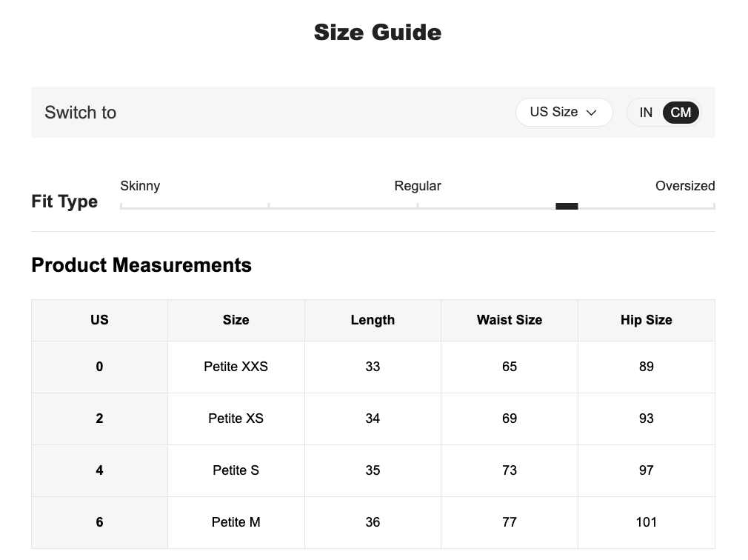Click the Skinny fit label
748x560 pixels.
click(140, 186)
